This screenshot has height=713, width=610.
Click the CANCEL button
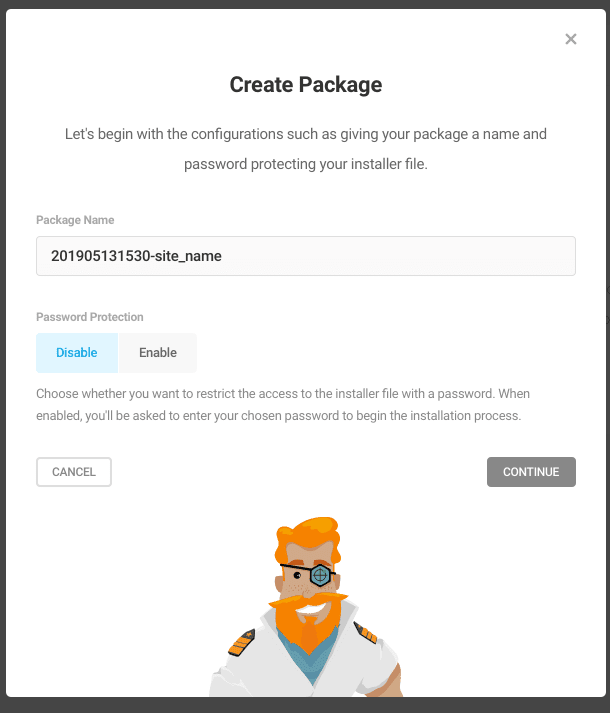click(x=74, y=472)
